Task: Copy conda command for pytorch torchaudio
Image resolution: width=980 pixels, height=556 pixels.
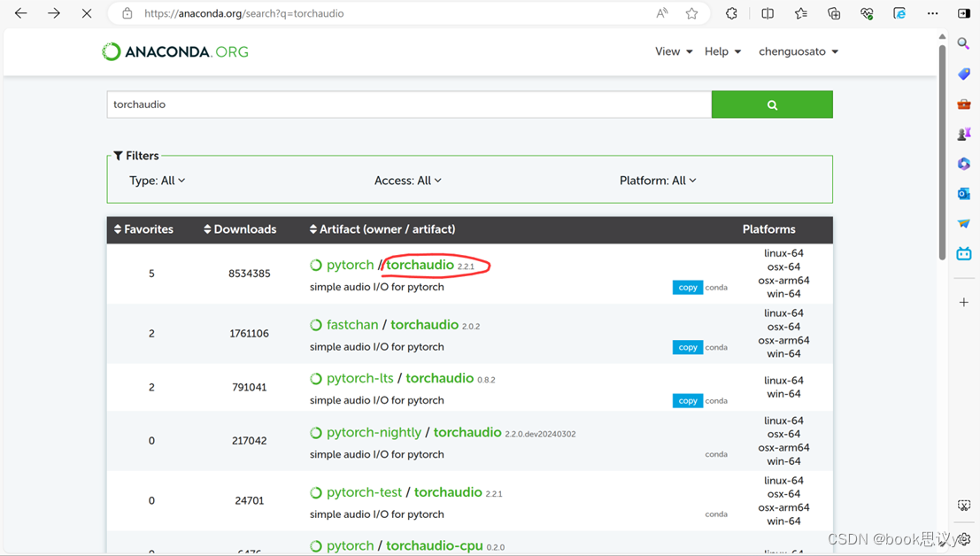Action: 688,288
